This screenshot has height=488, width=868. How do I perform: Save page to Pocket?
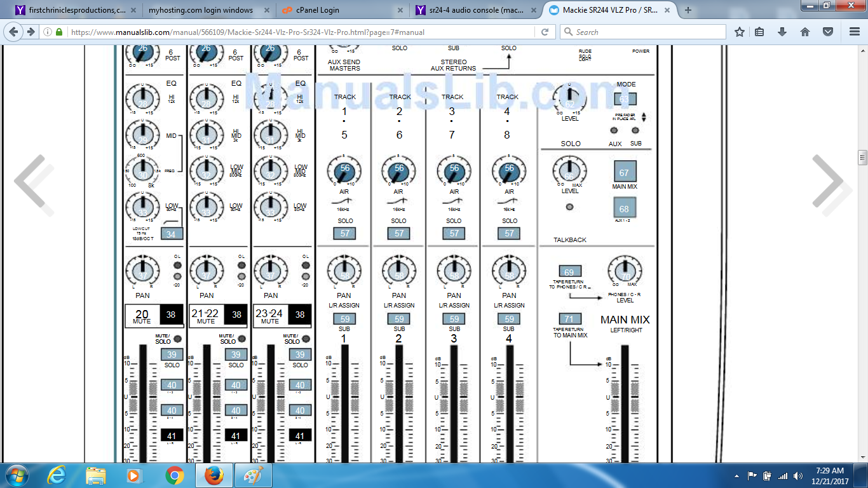tap(828, 32)
